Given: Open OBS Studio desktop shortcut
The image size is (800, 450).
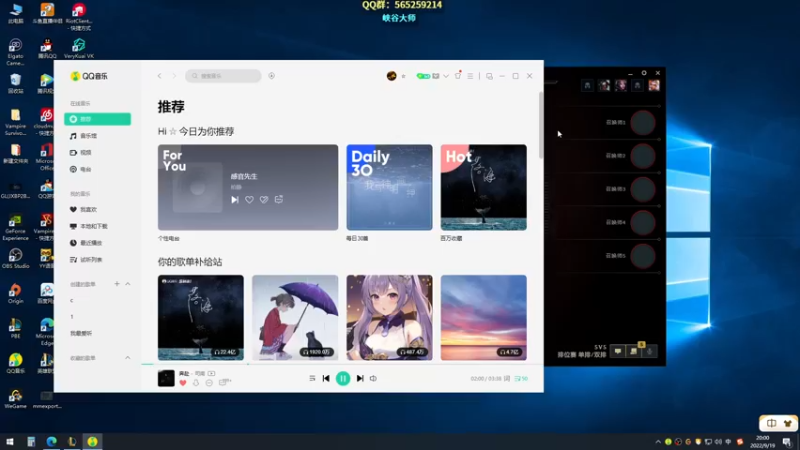Looking at the screenshot, I should coord(15,258).
